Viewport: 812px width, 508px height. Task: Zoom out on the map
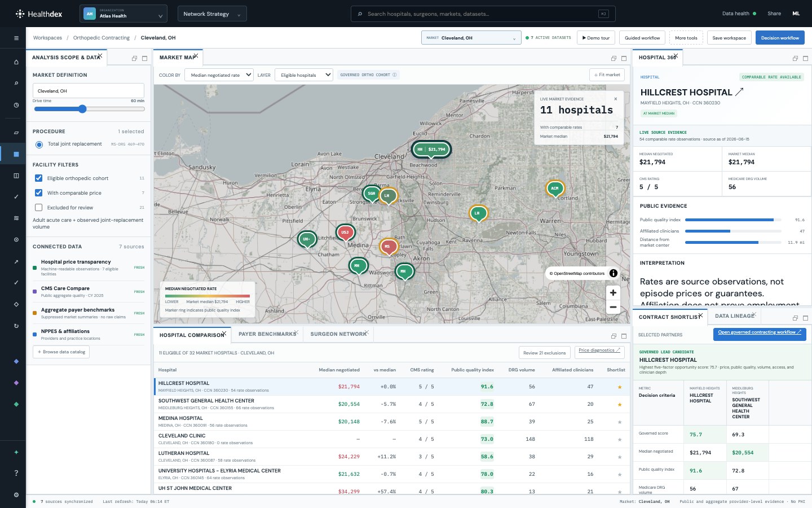point(613,307)
